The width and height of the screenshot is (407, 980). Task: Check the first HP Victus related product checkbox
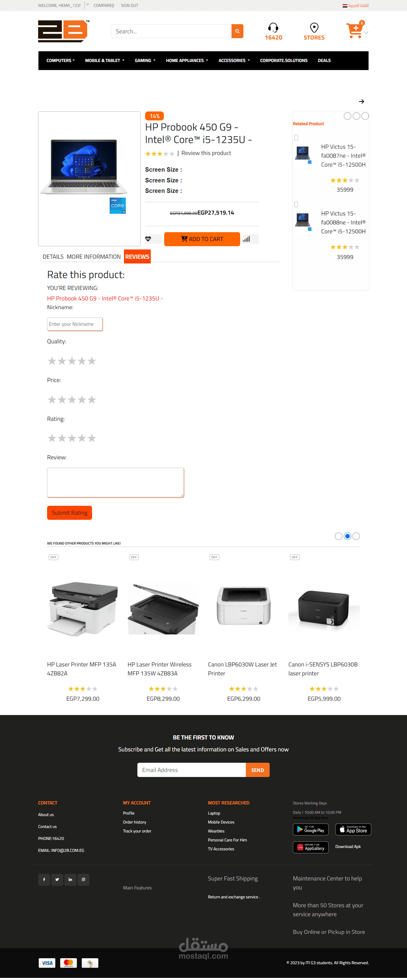296,138
